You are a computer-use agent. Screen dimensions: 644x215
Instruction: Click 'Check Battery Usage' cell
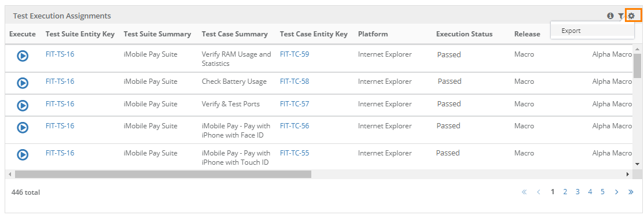(234, 81)
